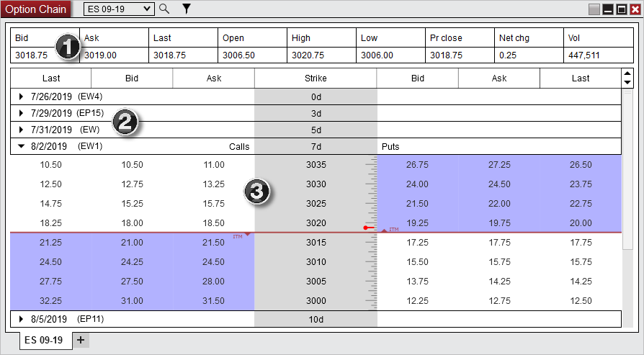Open the option chain filter funnel
Screen dimensions: 644x355
pos(186,9)
